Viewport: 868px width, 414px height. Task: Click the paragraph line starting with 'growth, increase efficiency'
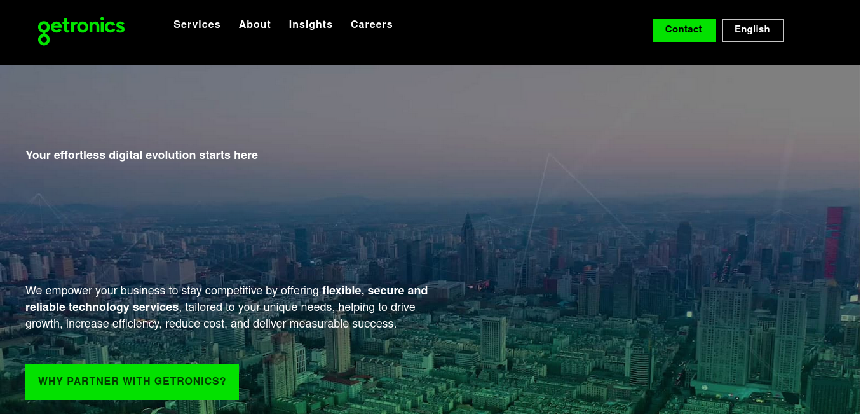tap(210, 324)
